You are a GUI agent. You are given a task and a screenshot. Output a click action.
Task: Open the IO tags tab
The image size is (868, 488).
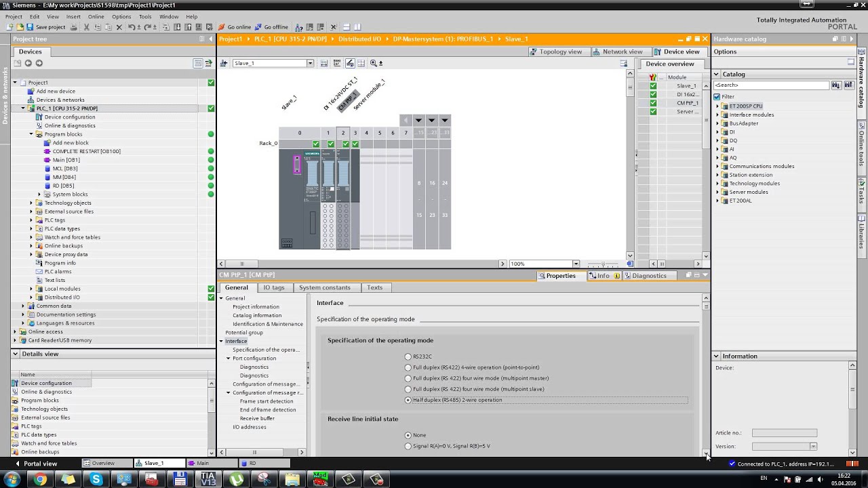(x=274, y=287)
